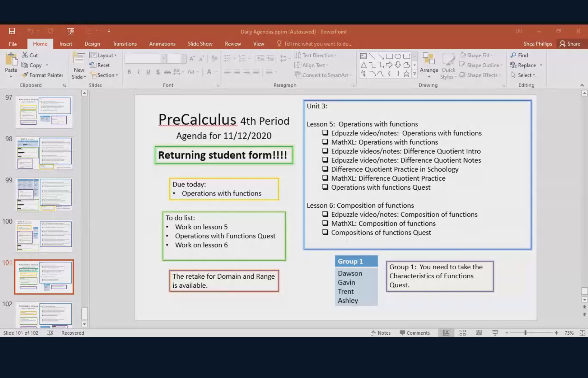
Task: Open Quick Styles gallery
Action: coord(448,66)
